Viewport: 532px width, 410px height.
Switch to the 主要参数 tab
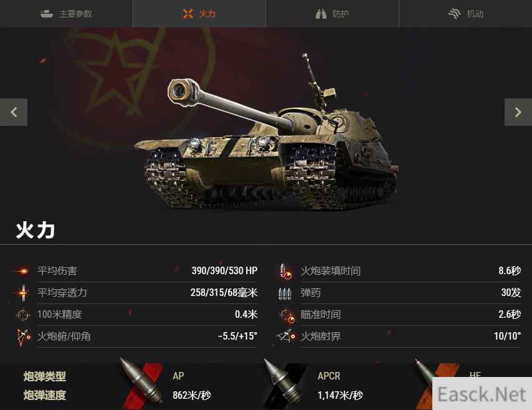point(66,14)
